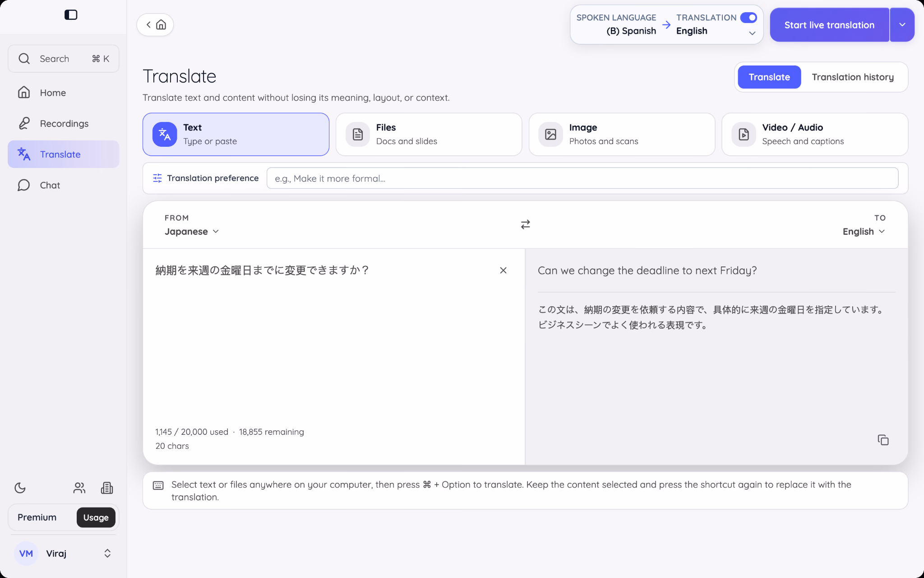
Task: Click the search magnifier icon
Action: (24, 59)
